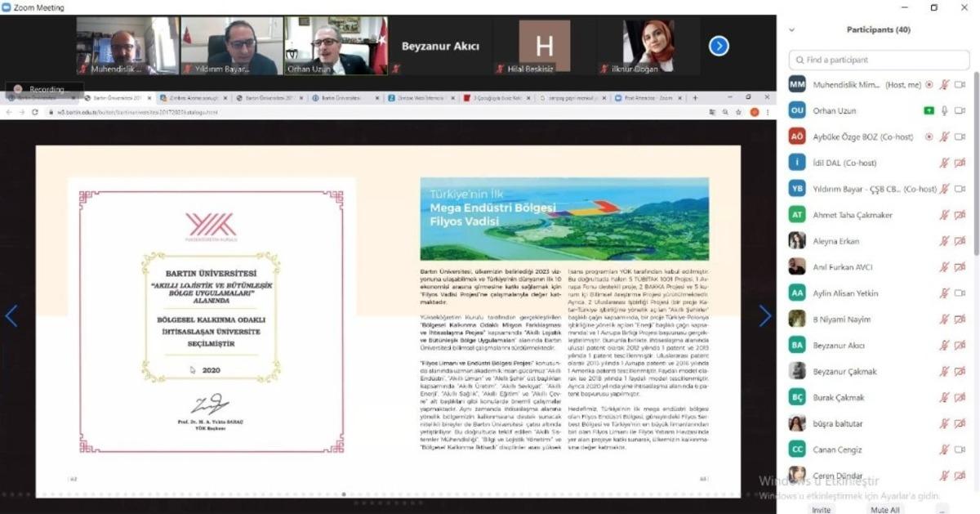The height and width of the screenshot is (514, 980).
Task: Click the muted mic icon for İdil DAL
Action: click(x=945, y=163)
